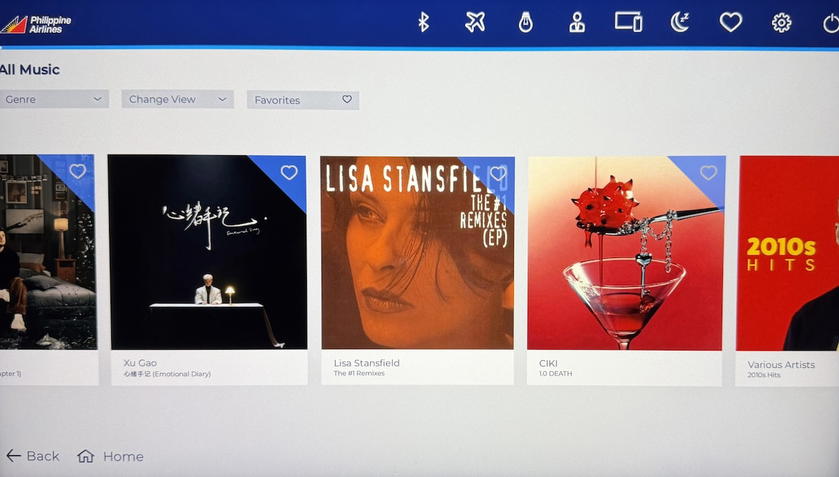Open the leftmost bedroom album cover
Viewport: 839px width, 477px height.
click(48, 252)
